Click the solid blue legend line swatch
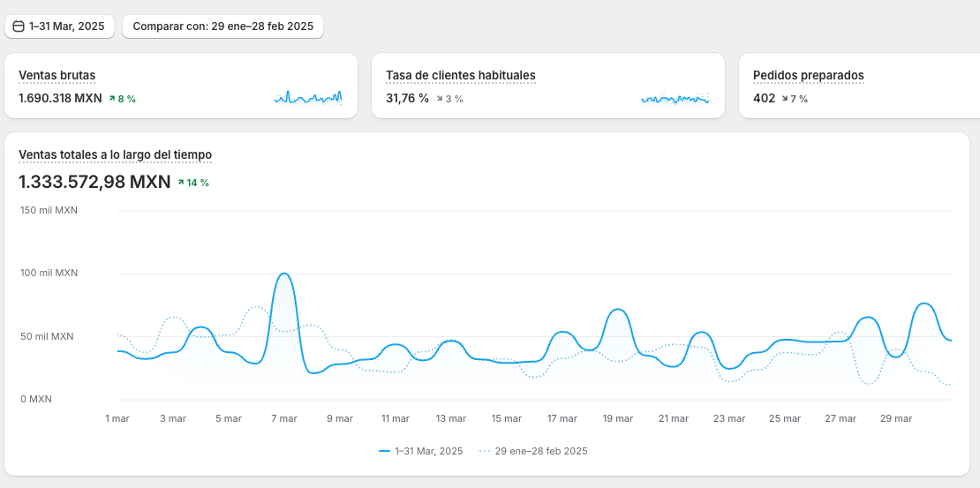This screenshot has width=980, height=488. point(384,451)
